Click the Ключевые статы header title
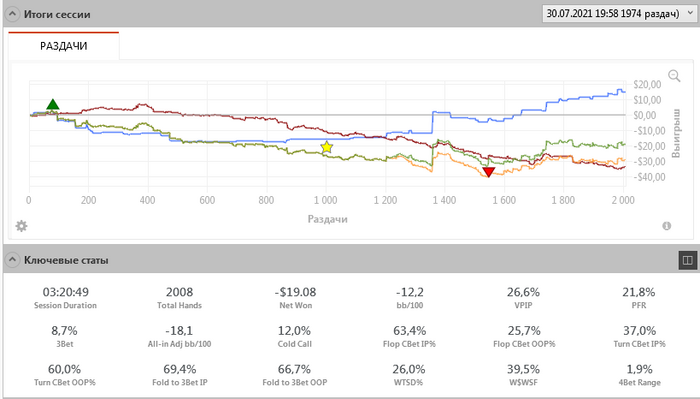The image size is (700, 399). pos(66,260)
